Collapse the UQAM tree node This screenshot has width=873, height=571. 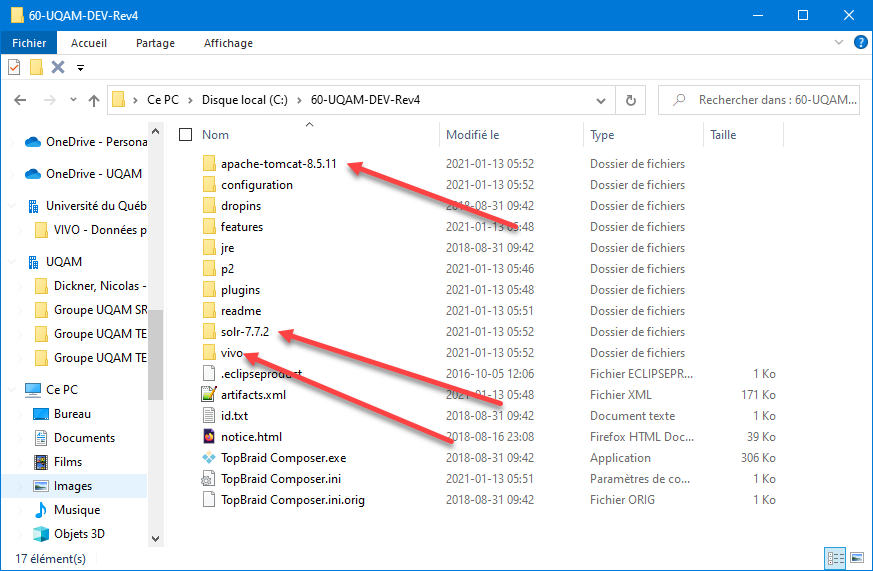tap(12, 262)
